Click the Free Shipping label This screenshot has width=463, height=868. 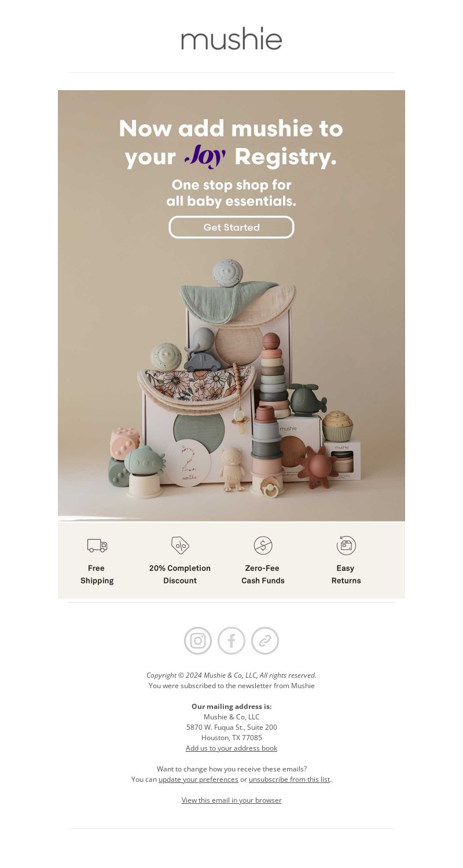(x=97, y=574)
